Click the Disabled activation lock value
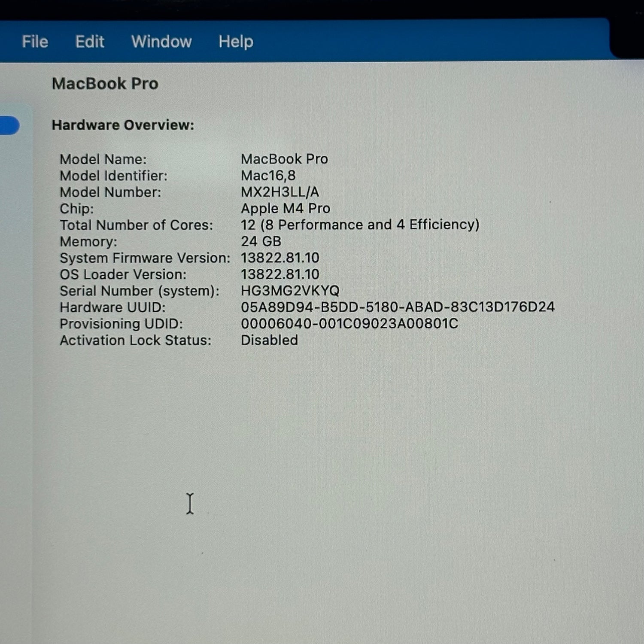 click(x=269, y=340)
